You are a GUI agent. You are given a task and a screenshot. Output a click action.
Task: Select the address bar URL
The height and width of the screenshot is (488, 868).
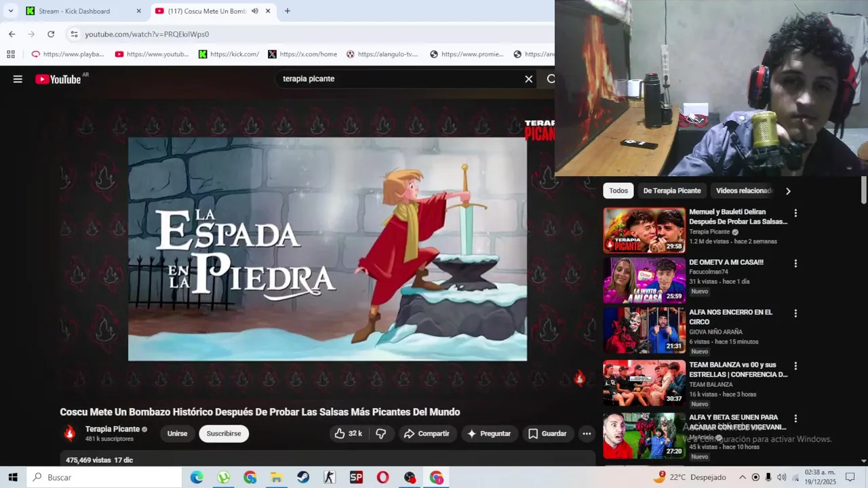tap(146, 34)
